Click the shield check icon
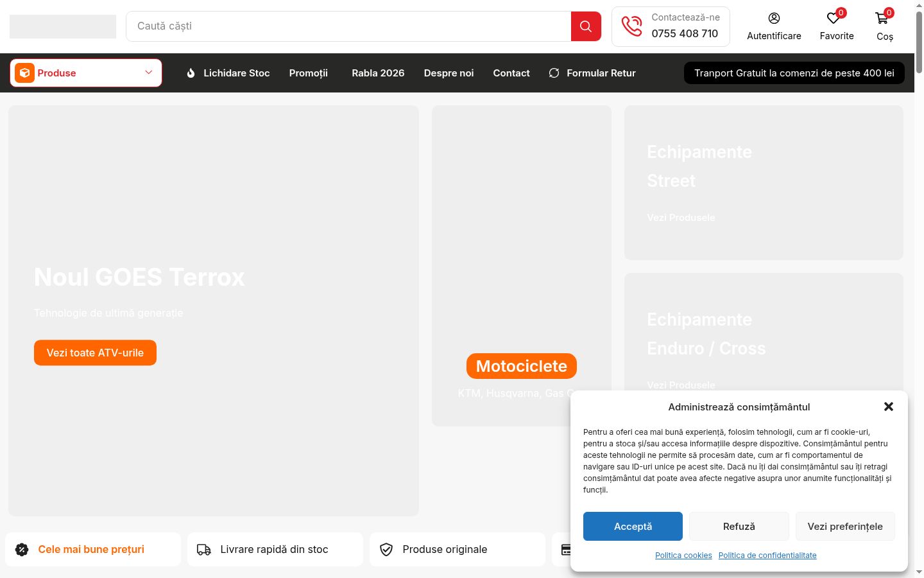The width and height of the screenshot is (924, 578). pyautogui.click(x=386, y=549)
